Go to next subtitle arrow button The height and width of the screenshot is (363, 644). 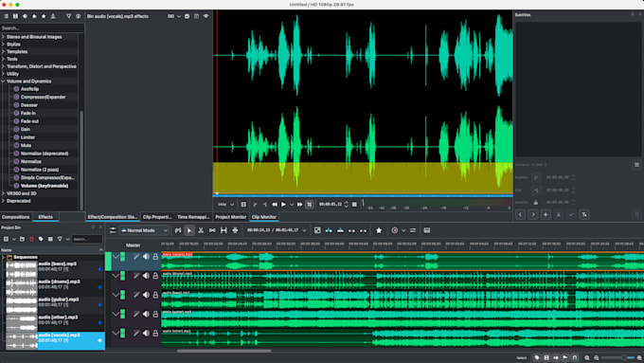(533, 214)
